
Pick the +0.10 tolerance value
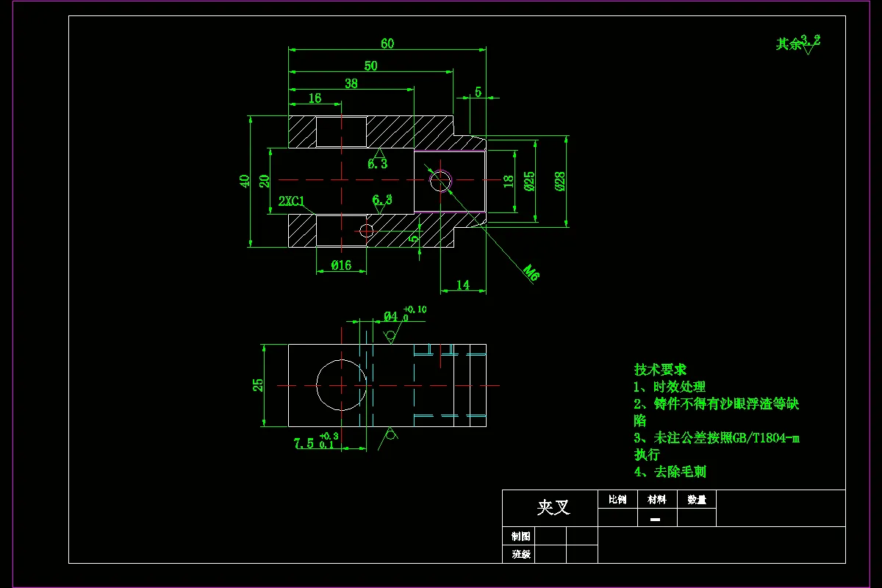(x=415, y=309)
